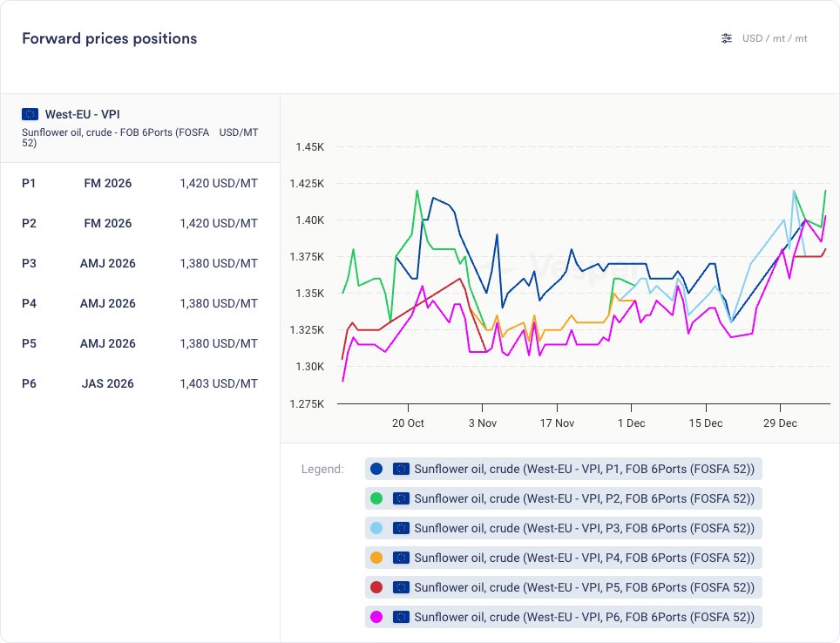
Task: Click the Forward prices positions title
Action: point(110,38)
